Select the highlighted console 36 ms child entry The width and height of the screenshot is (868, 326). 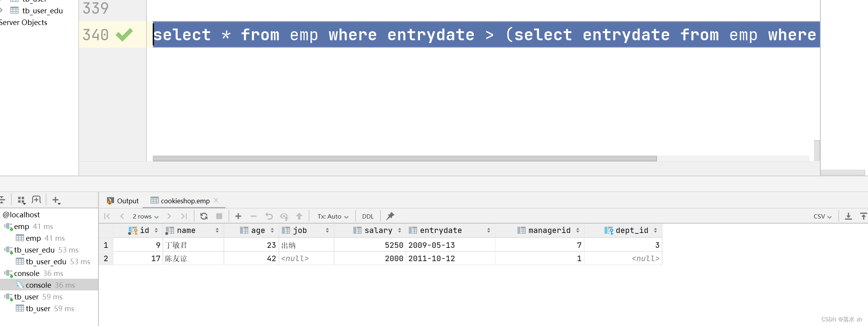coord(49,285)
